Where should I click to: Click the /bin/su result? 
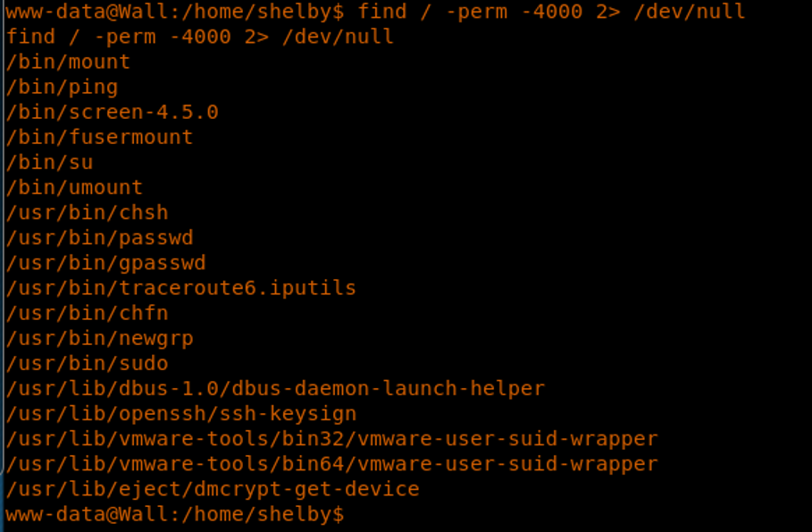[x=49, y=162]
